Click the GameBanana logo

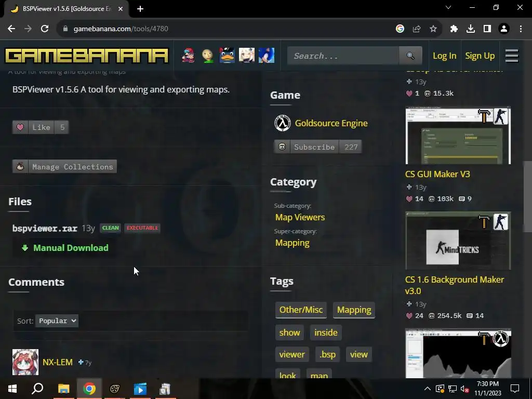click(87, 56)
